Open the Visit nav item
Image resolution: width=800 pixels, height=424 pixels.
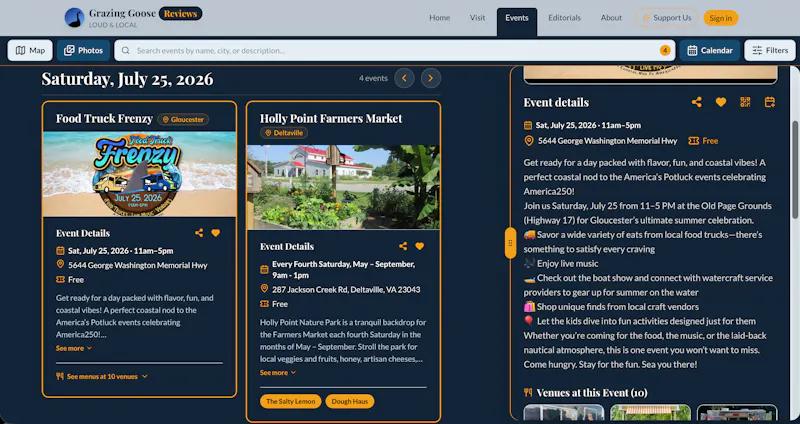click(x=478, y=18)
